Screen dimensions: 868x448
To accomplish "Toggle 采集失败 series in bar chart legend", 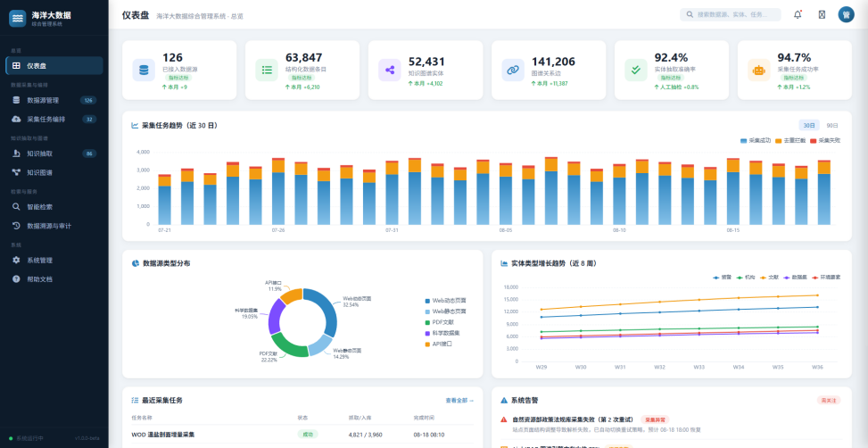I will point(825,141).
